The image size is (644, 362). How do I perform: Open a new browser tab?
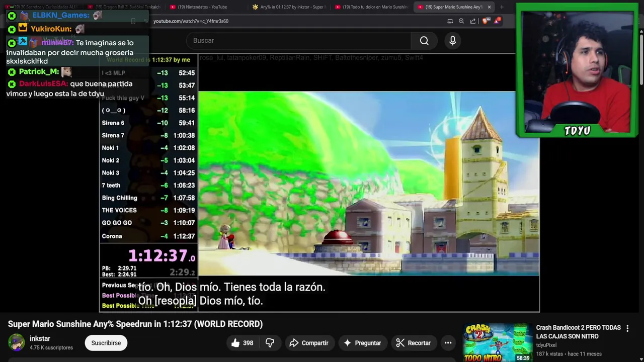501,7
